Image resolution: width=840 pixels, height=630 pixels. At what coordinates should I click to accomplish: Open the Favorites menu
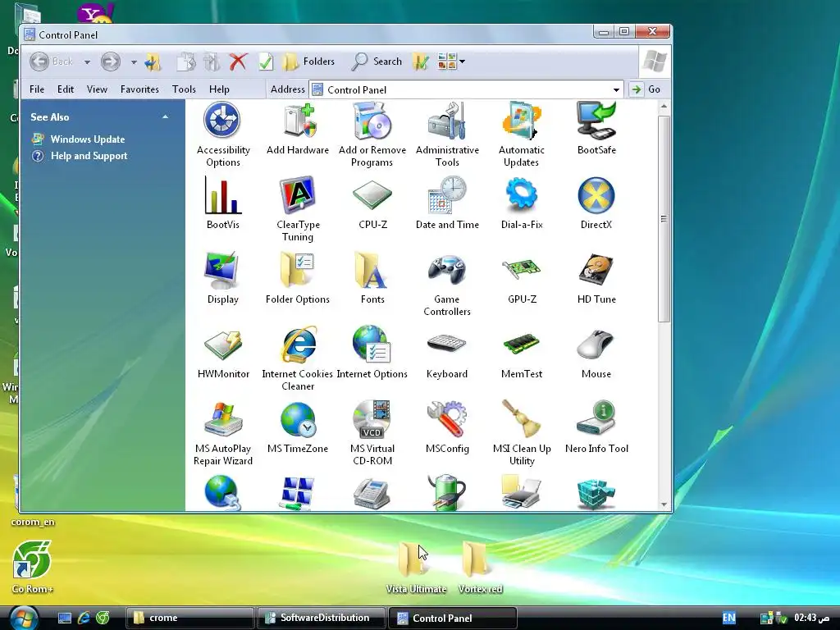139,89
